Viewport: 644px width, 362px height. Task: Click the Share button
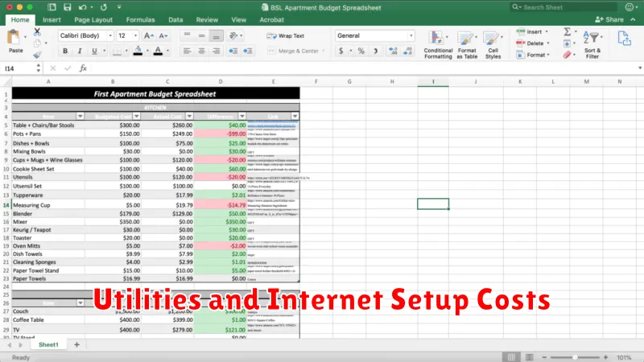click(x=611, y=19)
